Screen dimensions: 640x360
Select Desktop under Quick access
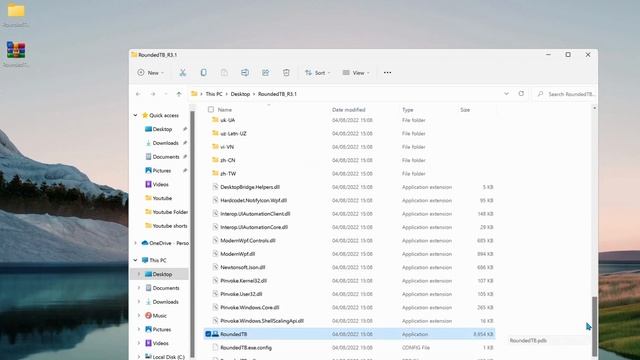tap(162, 129)
